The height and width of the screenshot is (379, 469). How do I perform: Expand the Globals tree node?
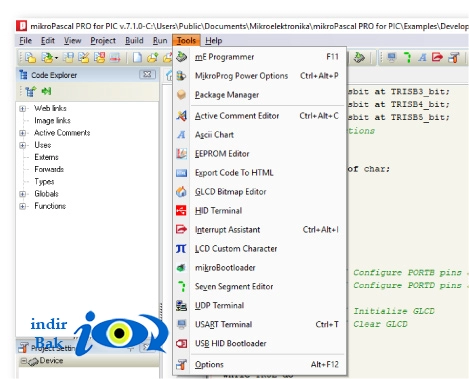[x=22, y=194]
